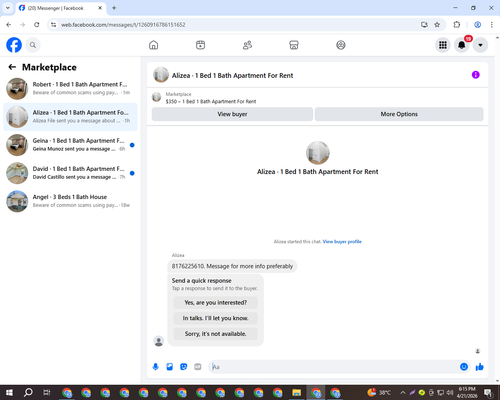Click the purple conversation information icon
The image size is (500, 400).
(476, 75)
